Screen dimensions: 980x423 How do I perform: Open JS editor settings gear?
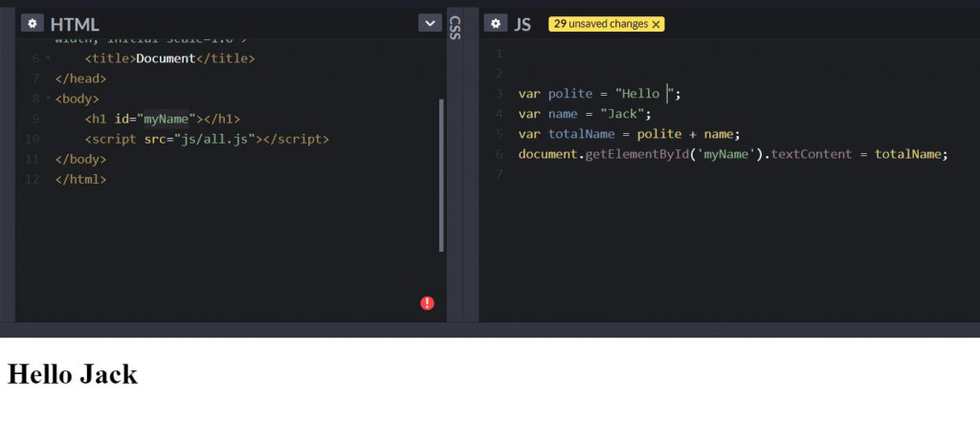point(496,24)
